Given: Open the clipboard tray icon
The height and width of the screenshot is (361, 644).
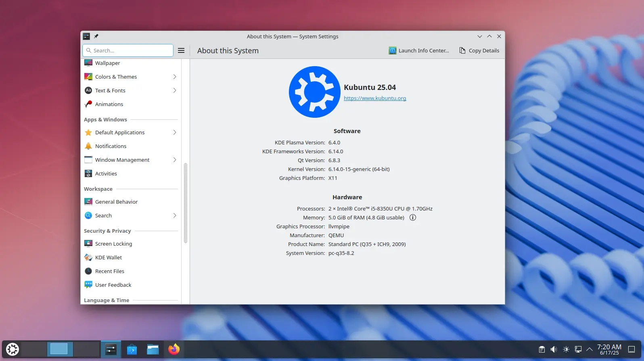Looking at the screenshot, I should (x=542, y=349).
